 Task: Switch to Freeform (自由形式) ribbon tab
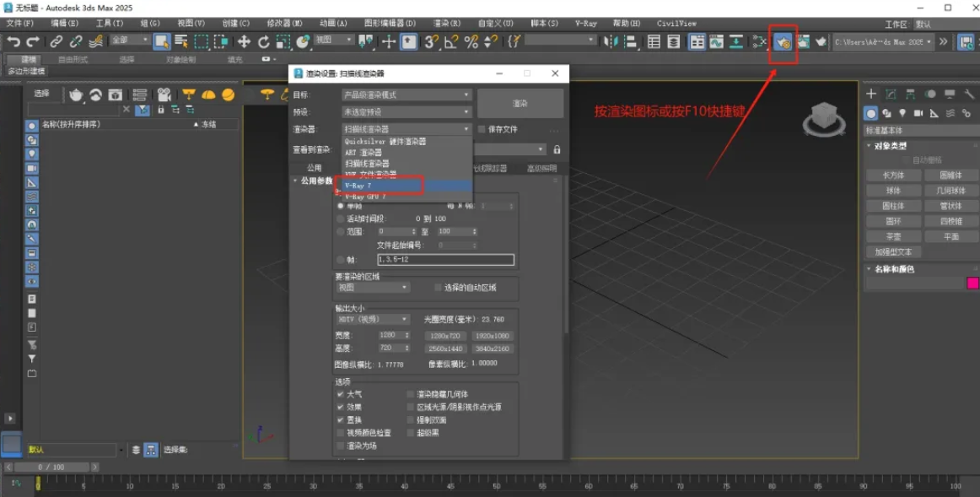(x=73, y=59)
